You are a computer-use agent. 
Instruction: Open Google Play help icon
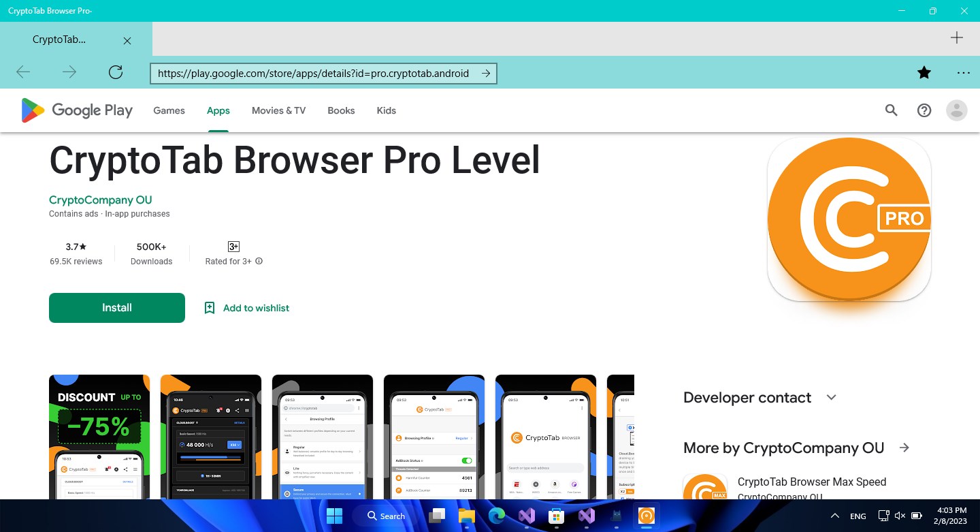click(x=924, y=110)
